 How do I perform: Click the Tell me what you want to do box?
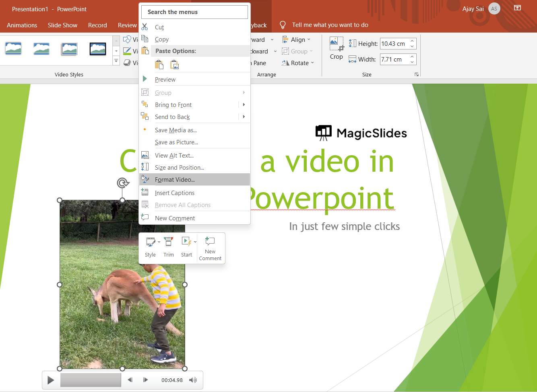click(330, 25)
